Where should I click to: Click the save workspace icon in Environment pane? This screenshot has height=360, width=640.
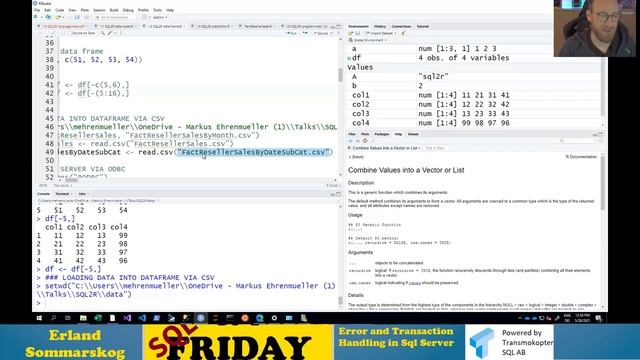358,33
